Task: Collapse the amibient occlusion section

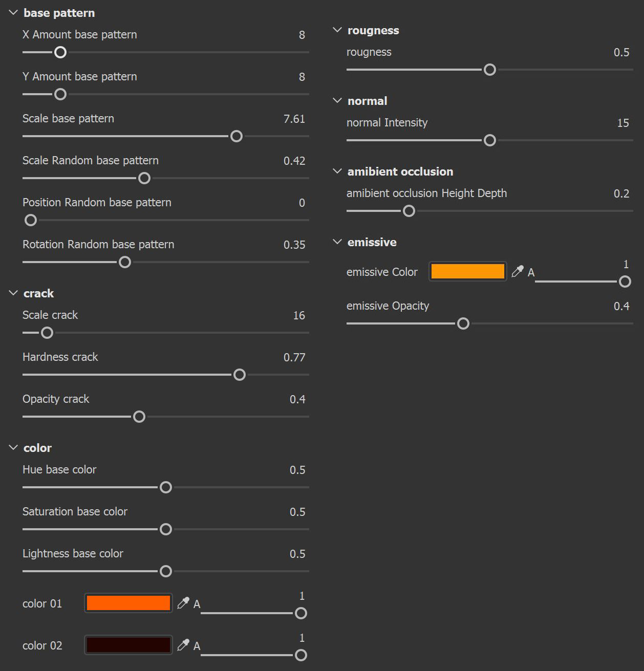Action: click(337, 171)
